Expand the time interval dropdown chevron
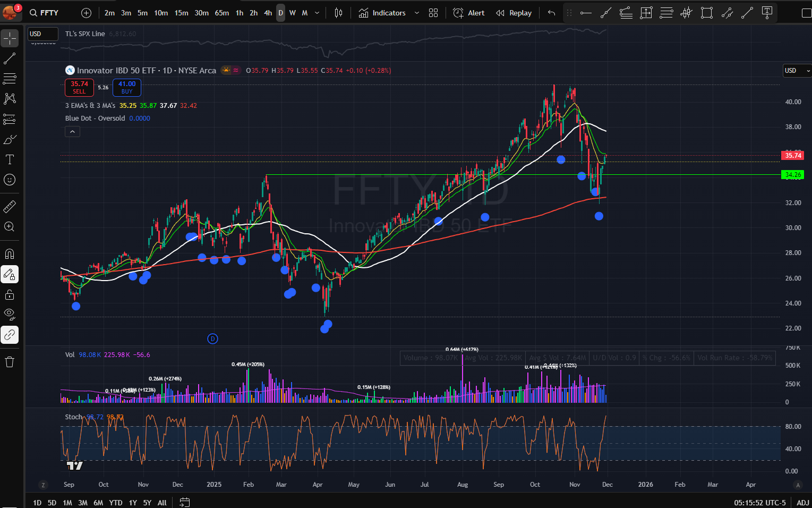Viewport: 812px width, 508px height. pyautogui.click(x=317, y=13)
